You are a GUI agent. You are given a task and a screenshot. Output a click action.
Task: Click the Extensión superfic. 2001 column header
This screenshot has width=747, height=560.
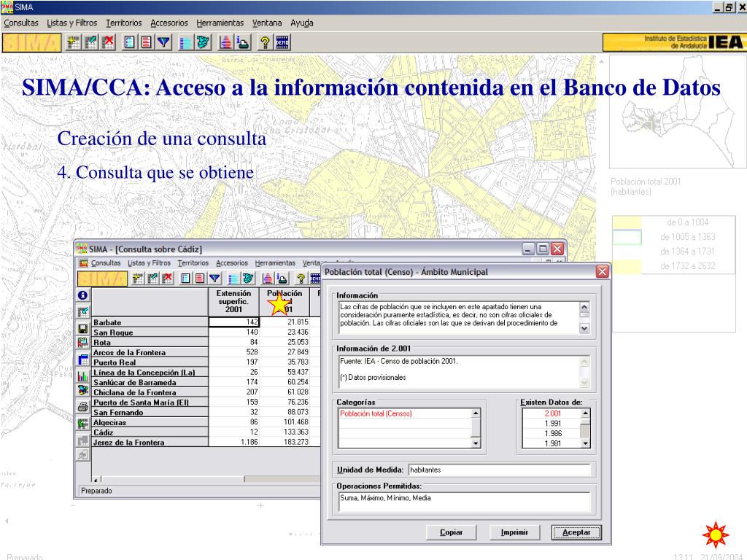pos(233,301)
